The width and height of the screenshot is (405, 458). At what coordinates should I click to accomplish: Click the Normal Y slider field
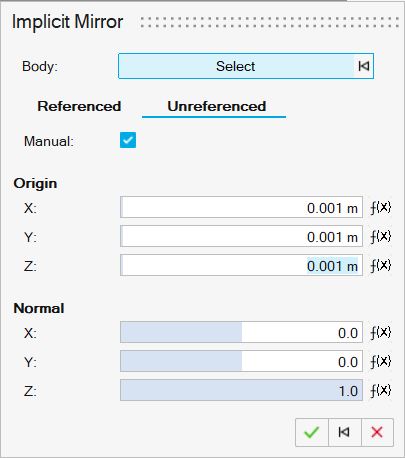click(241, 361)
